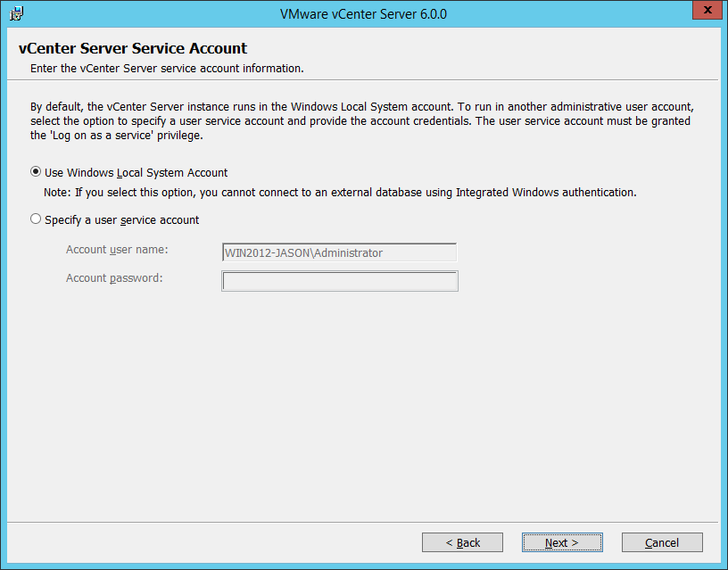Click the VMware installer icon in title bar
The height and width of the screenshot is (570, 728).
[x=16, y=13]
